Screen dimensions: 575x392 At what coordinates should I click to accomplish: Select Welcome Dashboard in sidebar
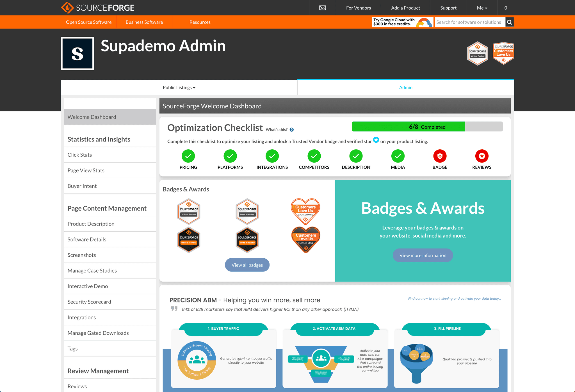tap(110, 117)
